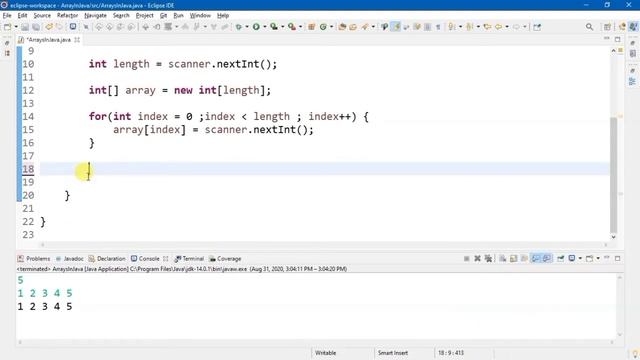Click the Pin Editor icon
The height and width of the screenshot is (360, 640).
pos(537,27)
